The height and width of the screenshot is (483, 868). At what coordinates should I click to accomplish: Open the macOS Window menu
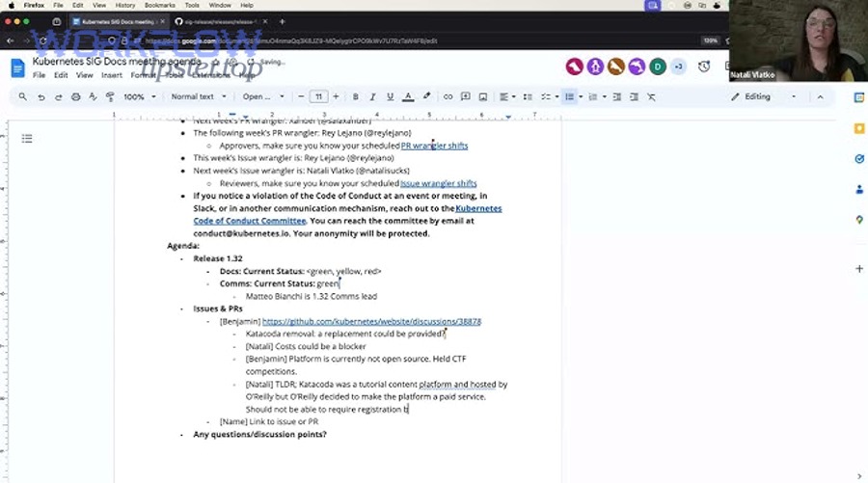220,5
